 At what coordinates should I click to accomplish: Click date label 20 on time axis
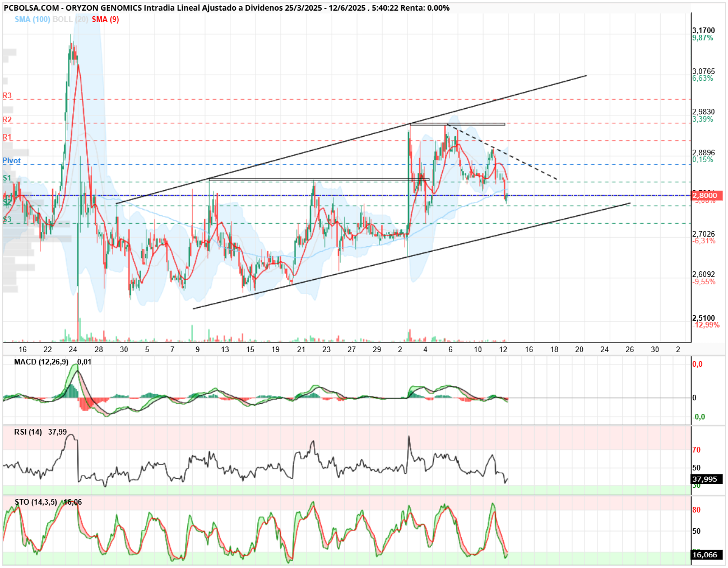pyautogui.click(x=579, y=350)
